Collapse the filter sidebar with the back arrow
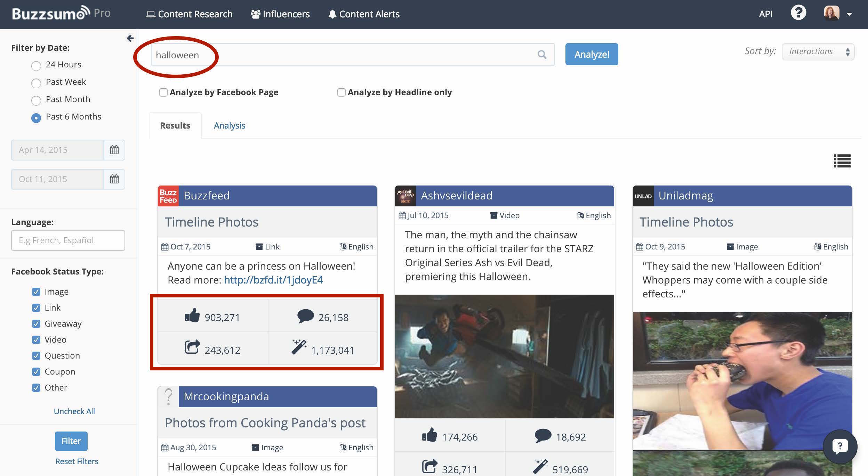The width and height of the screenshot is (868, 476). tap(130, 38)
